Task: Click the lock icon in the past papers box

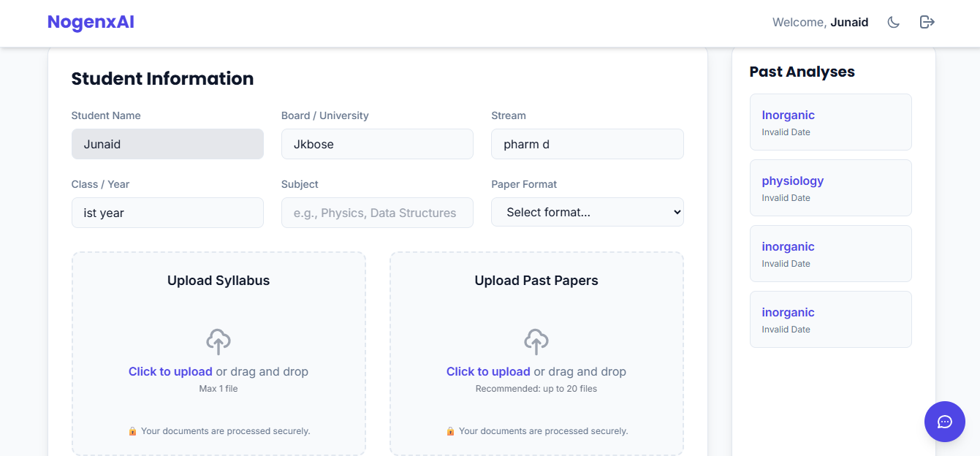Action: coord(450,430)
